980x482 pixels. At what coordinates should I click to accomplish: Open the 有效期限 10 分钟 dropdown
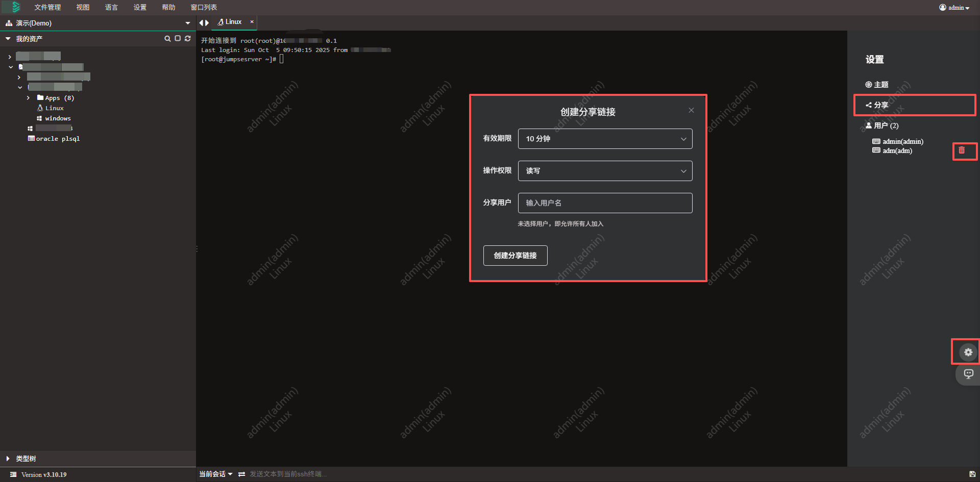point(605,139)
